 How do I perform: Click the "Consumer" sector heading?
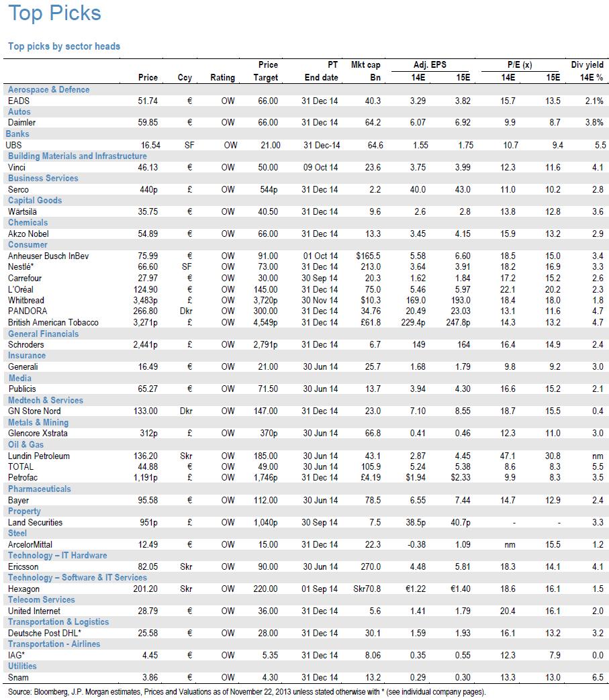coord(28,245)
